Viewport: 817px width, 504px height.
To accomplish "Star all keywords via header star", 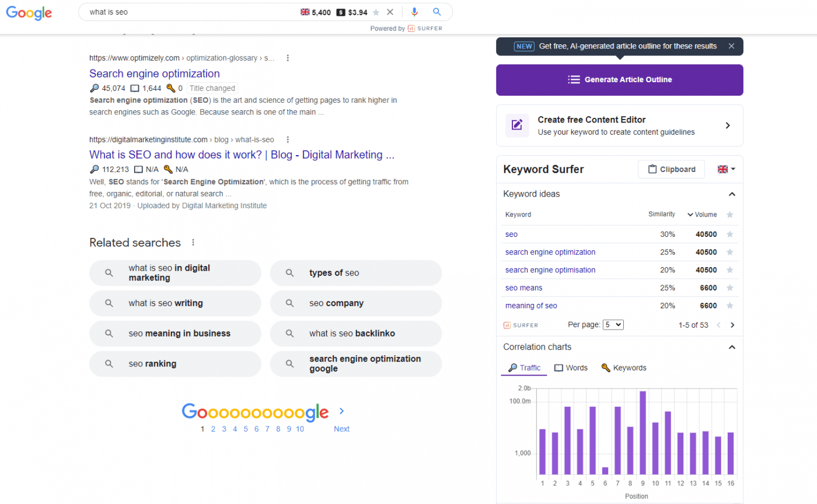I will [729, 215].
